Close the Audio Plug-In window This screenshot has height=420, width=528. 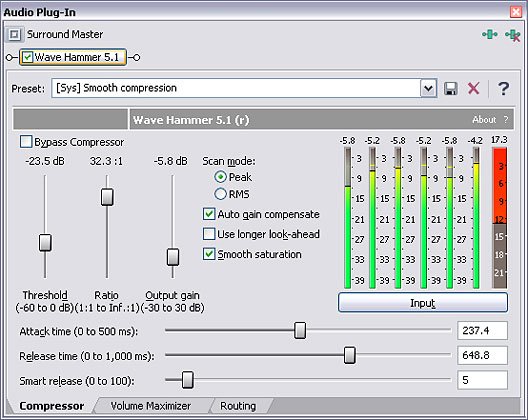coord(516,12)
